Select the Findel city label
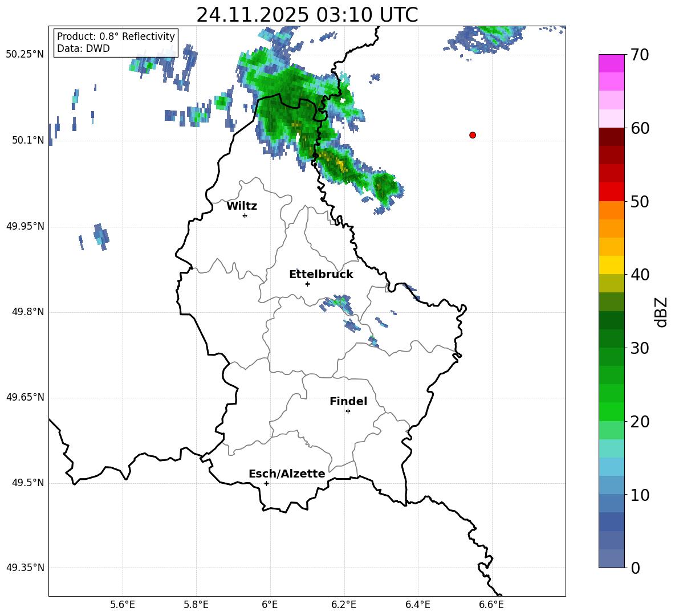 [348, 402]
